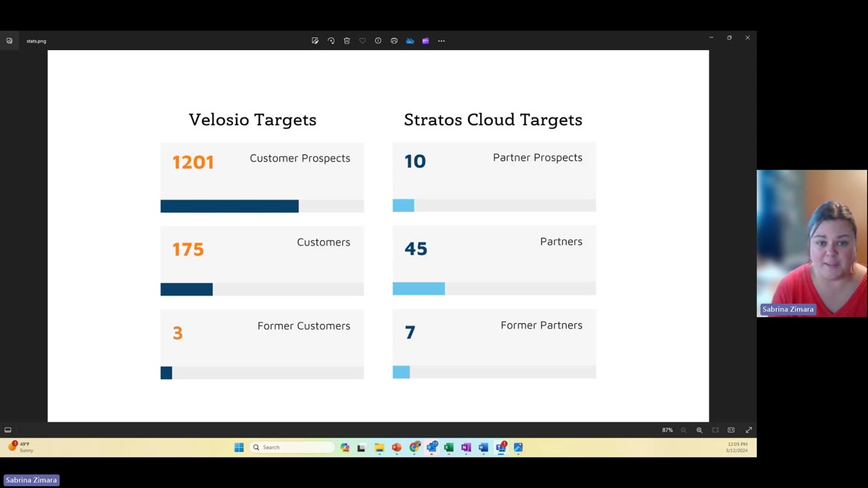Image resolution: width=868 pixels, height=488 pixels.
Task: Switch to PowerPoint on the taskbar
Action: click(x=397, y=447)
